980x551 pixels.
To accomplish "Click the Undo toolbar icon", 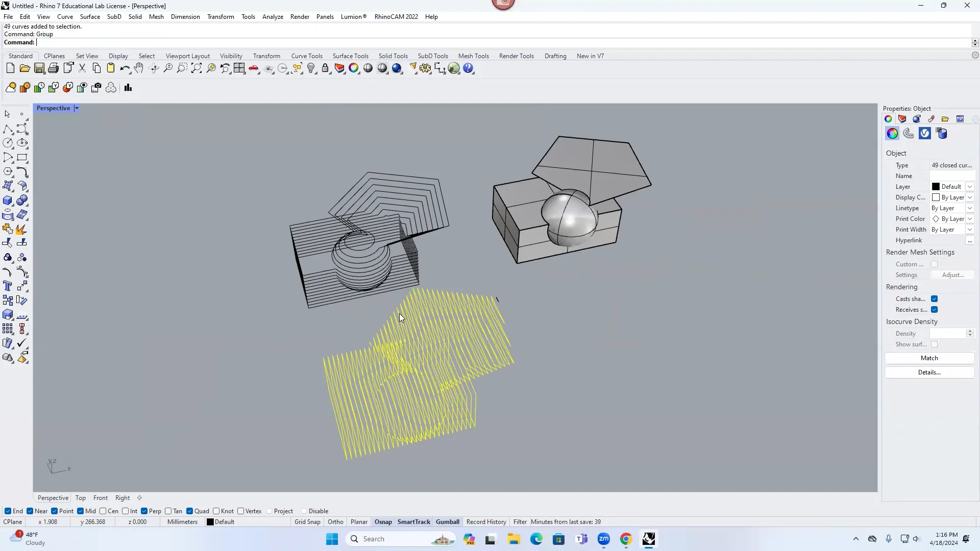I will point(125,68).
